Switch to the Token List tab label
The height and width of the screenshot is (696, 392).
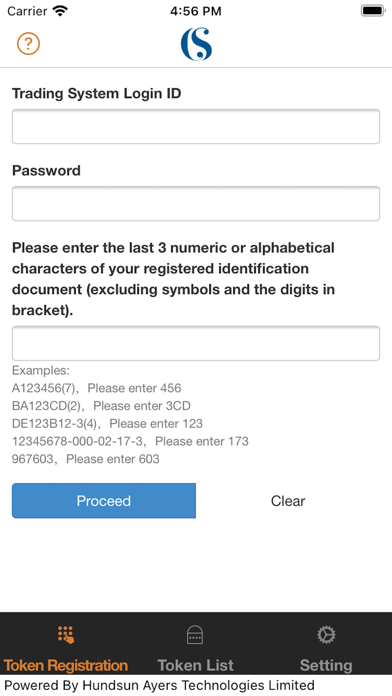tap(195, 665)
